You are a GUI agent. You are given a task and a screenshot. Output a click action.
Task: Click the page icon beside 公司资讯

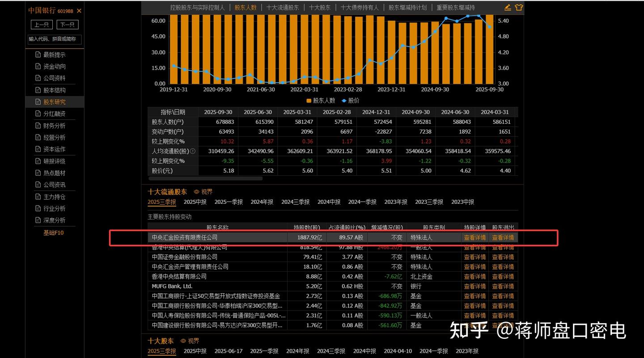[x=38, y=185]
